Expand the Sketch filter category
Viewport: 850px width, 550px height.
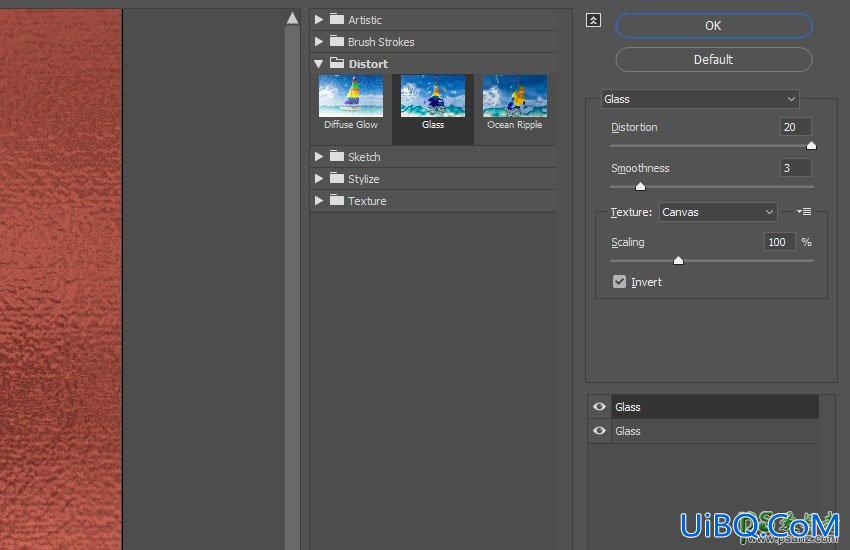pyautogui.click(x=319, y=156)
